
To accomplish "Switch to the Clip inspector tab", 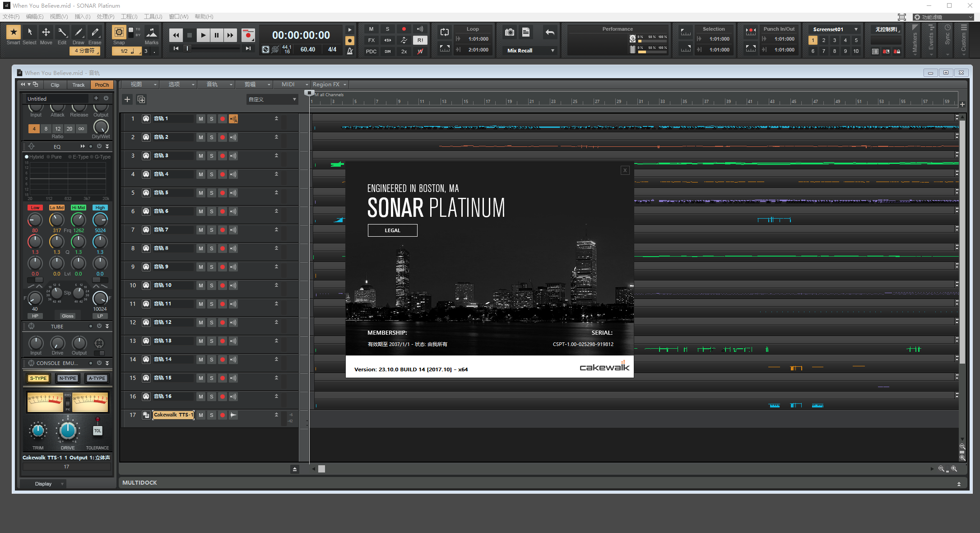I will click(x=55, y=85).
